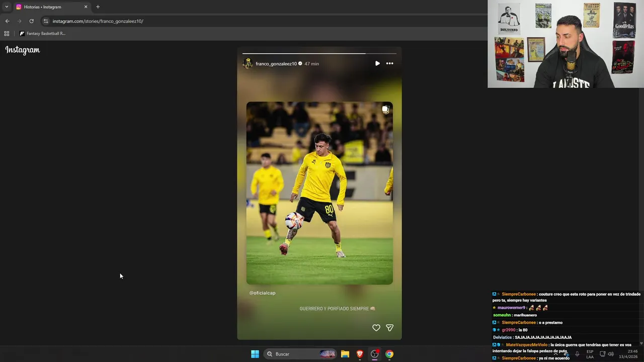Screen dimensions: 644x362
Task: Like the story with the heart icon
Action: tap(376, 328)
